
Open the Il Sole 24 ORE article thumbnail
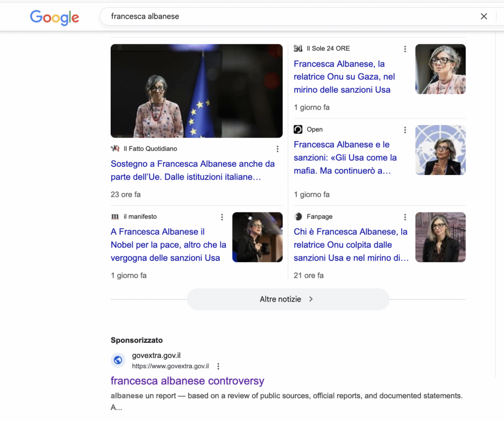(441, 69)
